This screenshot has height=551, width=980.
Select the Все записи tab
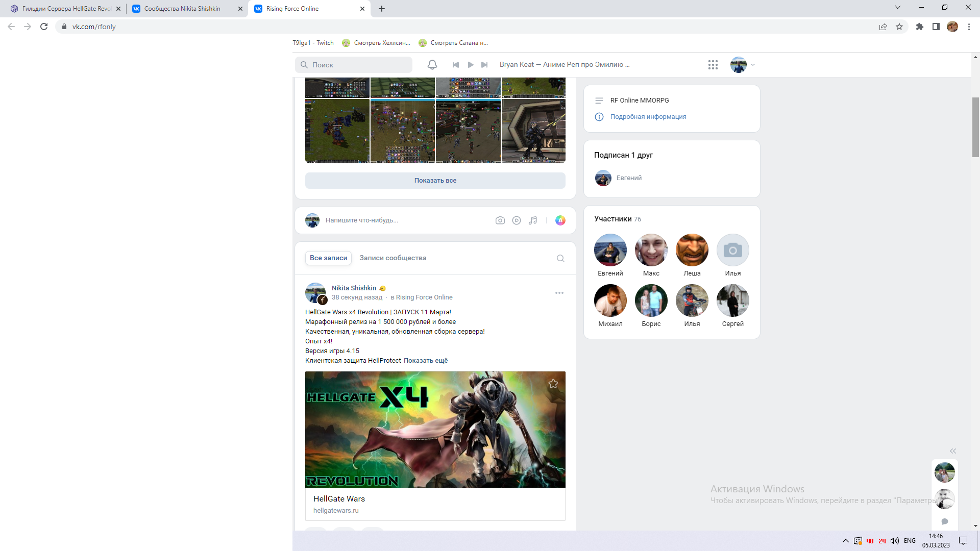329,258
